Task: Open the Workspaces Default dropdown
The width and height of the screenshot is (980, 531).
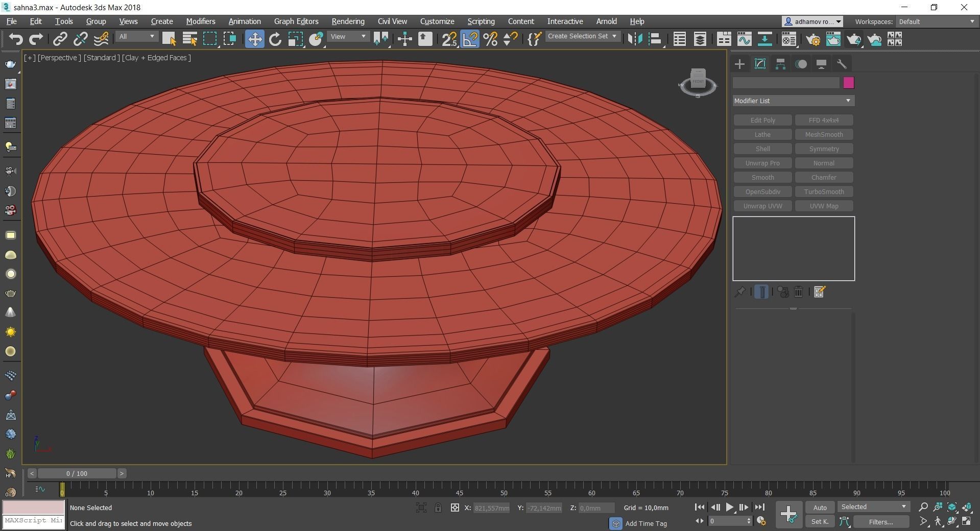Action: (x=936, y=21)
